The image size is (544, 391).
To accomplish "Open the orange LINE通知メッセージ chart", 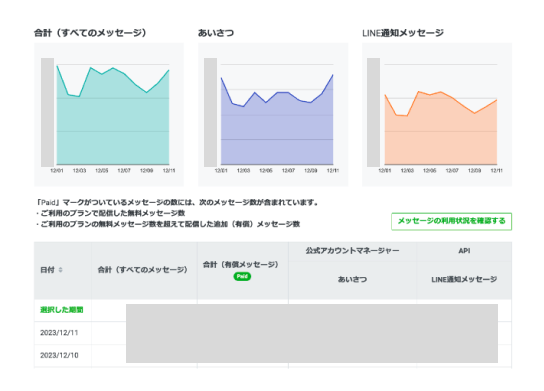I will [437, 114].
